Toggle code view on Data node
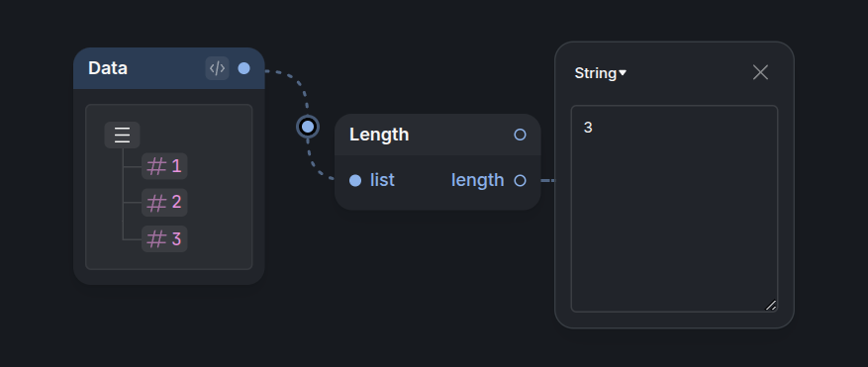 (217, 68)
